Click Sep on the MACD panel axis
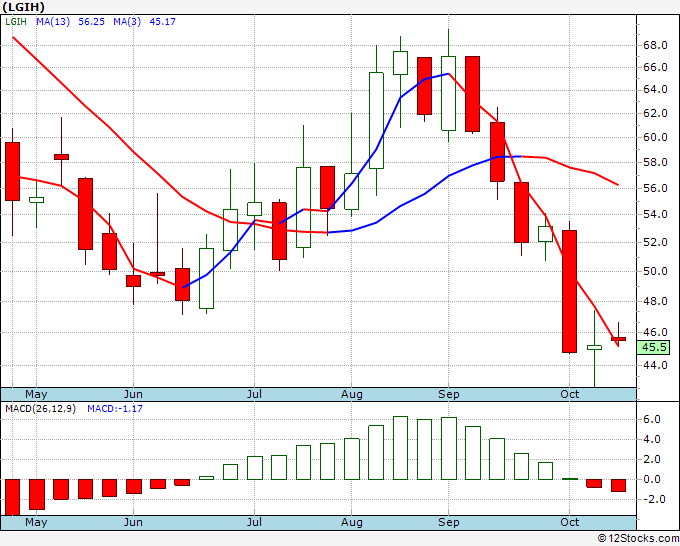 coord(448,522)
